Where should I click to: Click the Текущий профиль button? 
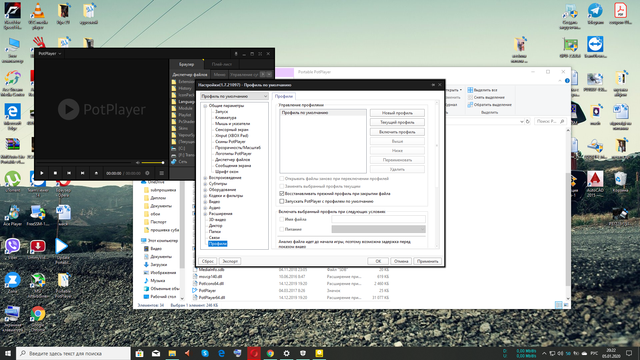(x=397, y=122)
